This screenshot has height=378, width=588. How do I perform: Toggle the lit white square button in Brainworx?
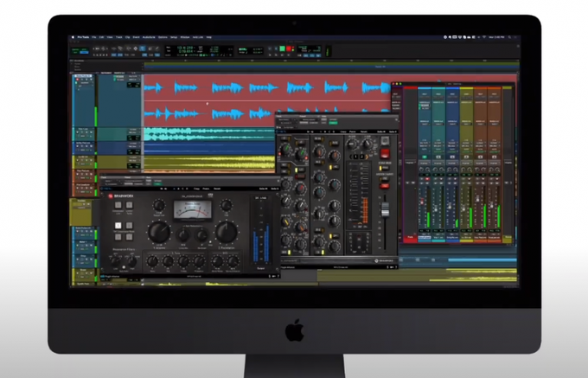point(118,226)
